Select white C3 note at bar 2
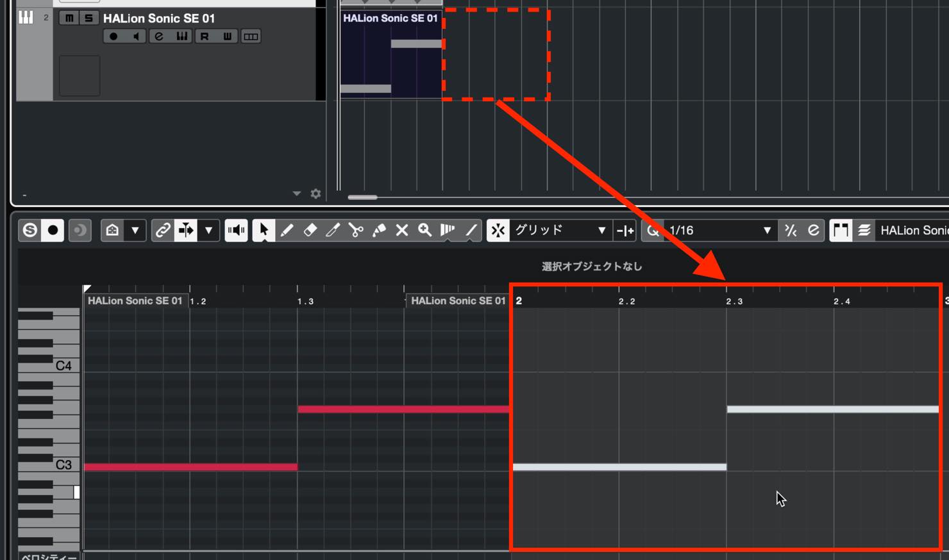Screen dimensions: 949x560 (x=619, y=467)
